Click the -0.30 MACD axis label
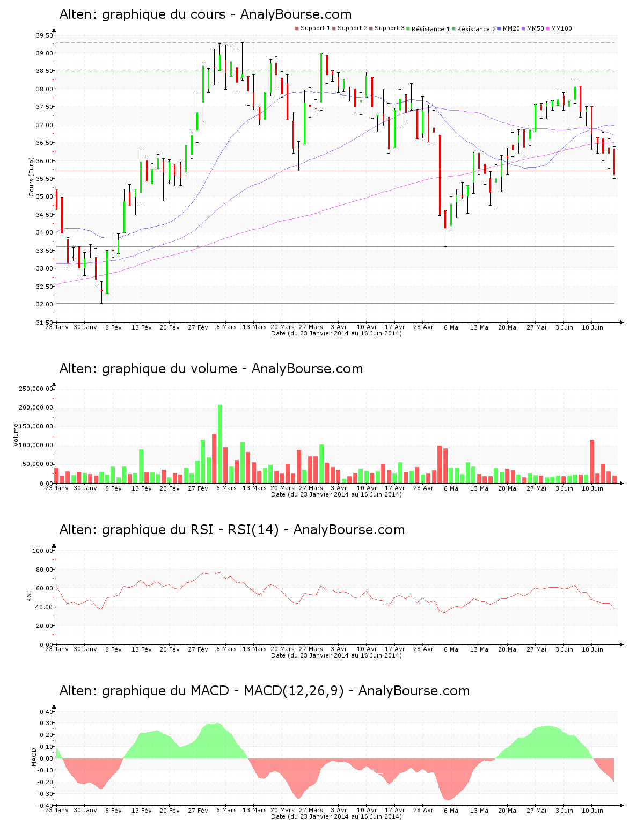644x832 pixels. (x=46, y=794)
